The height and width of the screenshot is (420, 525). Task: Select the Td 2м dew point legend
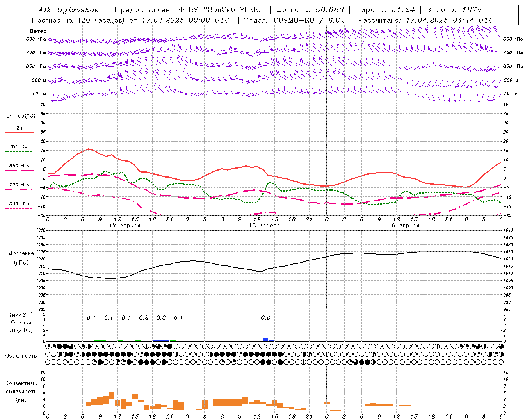[x=19, y=147]
